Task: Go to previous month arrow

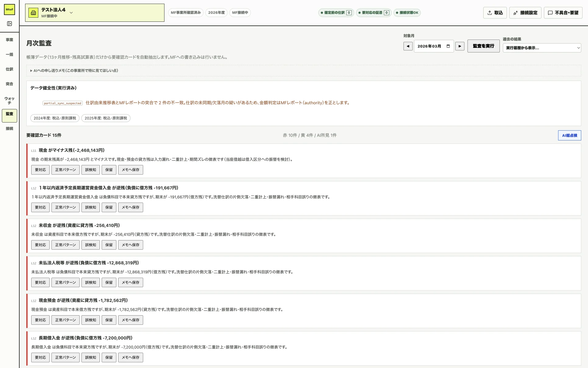Action: 408,46
